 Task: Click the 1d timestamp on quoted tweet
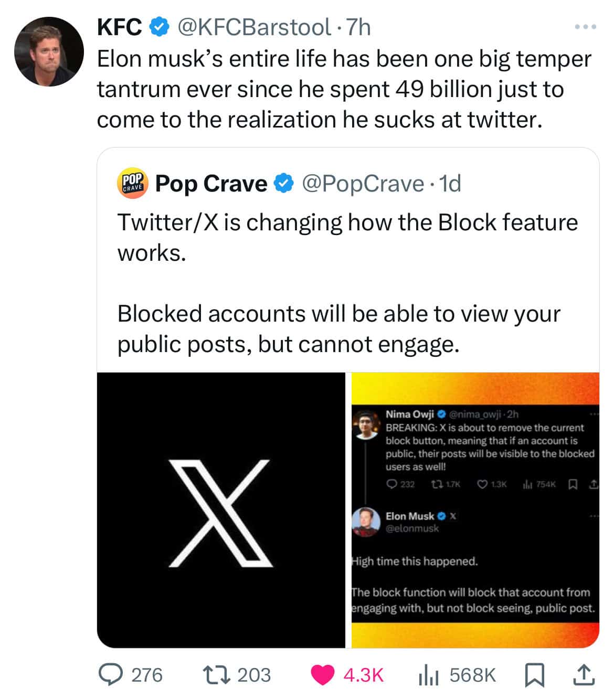pos(450,183)
